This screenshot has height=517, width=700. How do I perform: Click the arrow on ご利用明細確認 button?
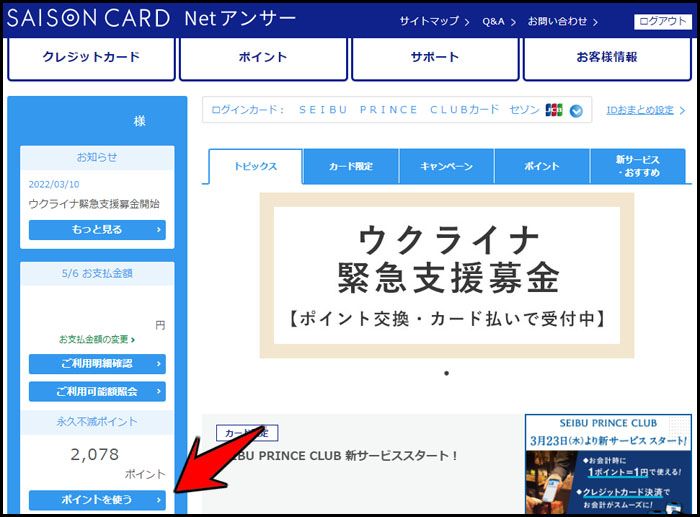(158, 364)
